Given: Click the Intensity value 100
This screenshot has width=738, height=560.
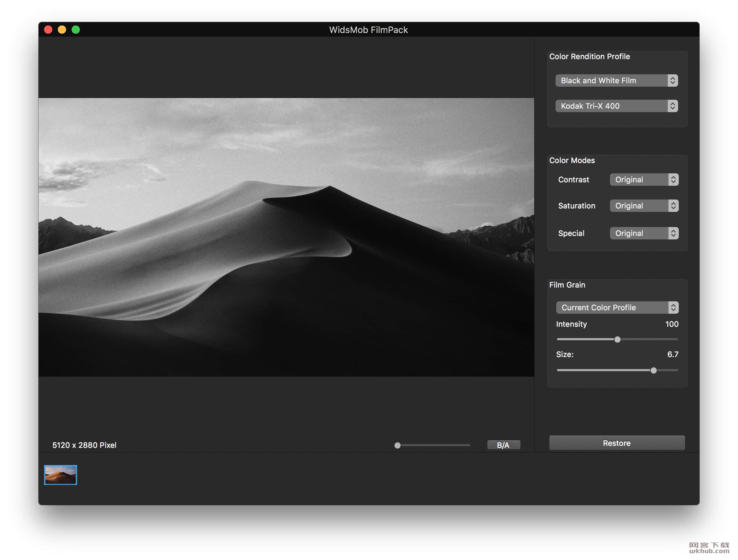Looking at the screenshot, I should pyautogui.click(x=672, y=324).
